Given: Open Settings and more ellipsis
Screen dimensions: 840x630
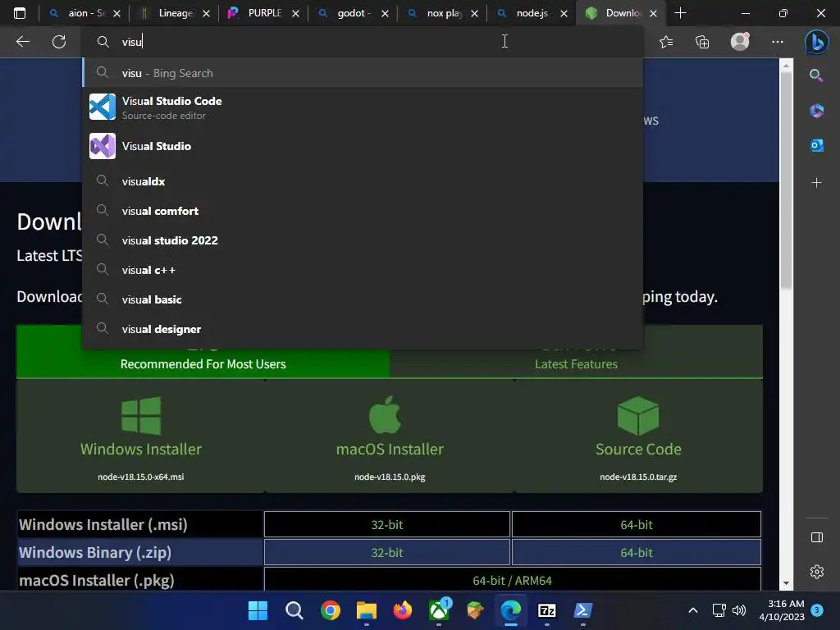Looking at the screenshot, I should pos(778,42).
